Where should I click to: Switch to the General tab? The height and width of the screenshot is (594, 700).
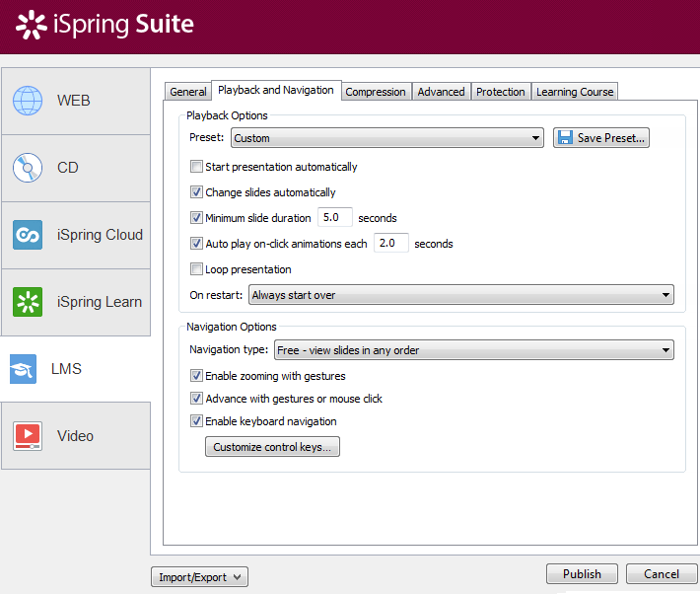click(x=188, y=92)
